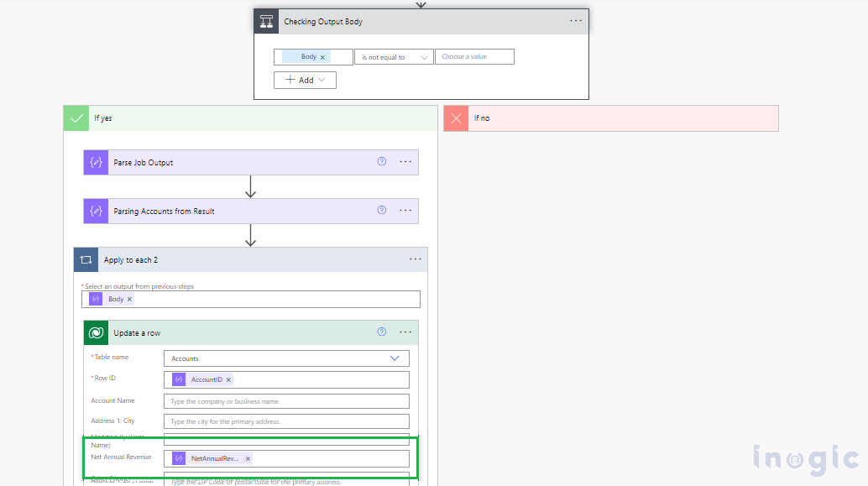868x486 pixels.
Task: Open help for Parse Job Output
Action: [x=381, y=162]
